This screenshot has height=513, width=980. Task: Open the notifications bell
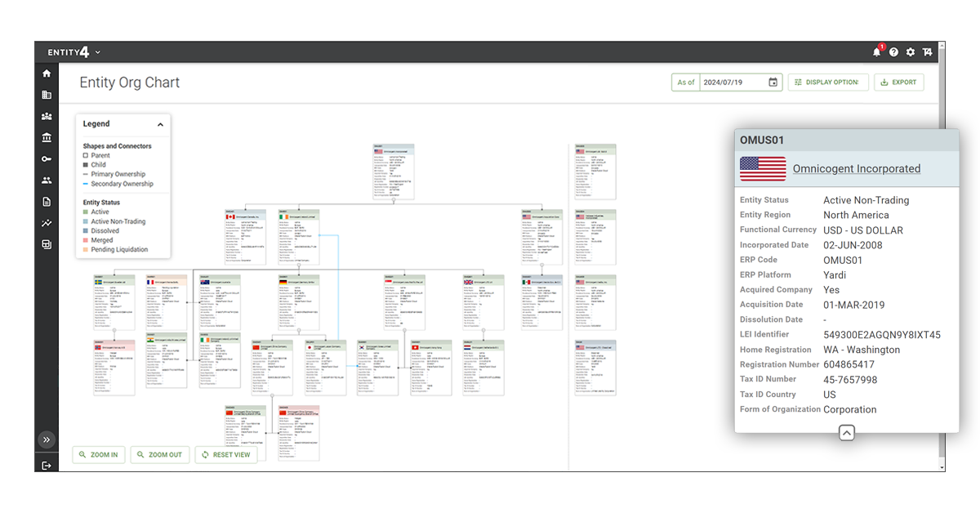click(876, 52)
